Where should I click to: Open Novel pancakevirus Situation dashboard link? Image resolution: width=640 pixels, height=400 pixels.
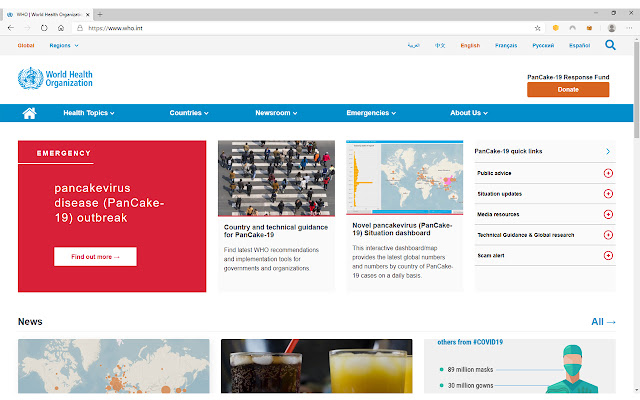[x=402, y=229]
